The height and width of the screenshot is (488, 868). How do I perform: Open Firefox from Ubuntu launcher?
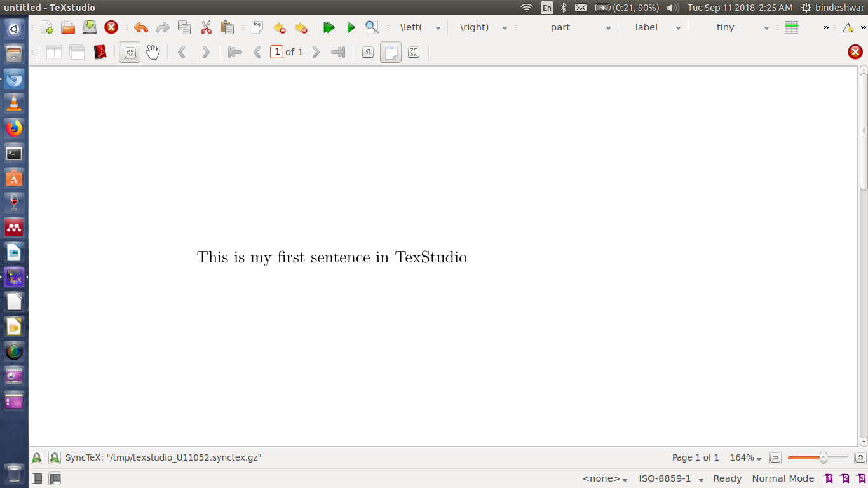(x=14, y=128)
